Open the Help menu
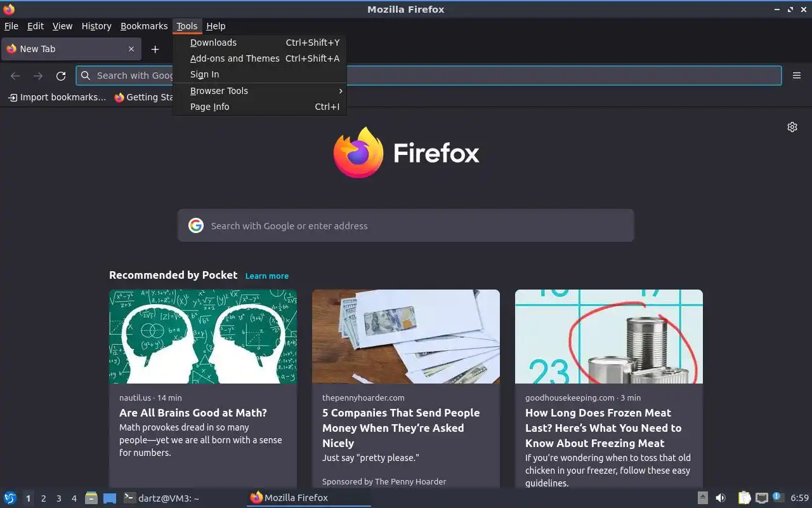 pyautogui.click(x=216, y=26)
